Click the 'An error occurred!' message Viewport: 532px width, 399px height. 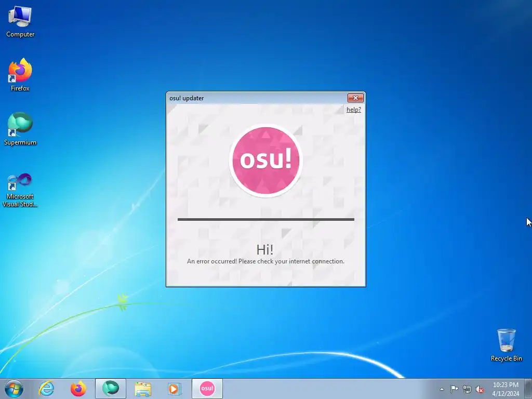point(265,261)
